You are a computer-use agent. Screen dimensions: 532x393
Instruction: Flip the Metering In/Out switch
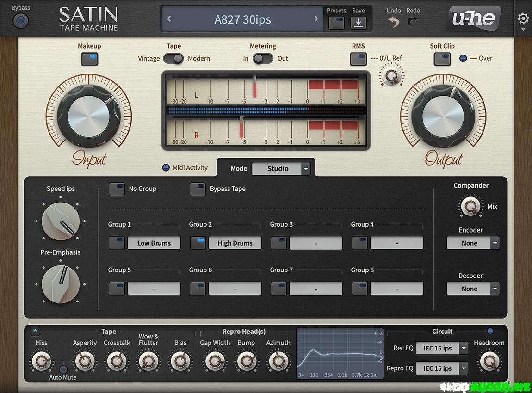[263, 58]
